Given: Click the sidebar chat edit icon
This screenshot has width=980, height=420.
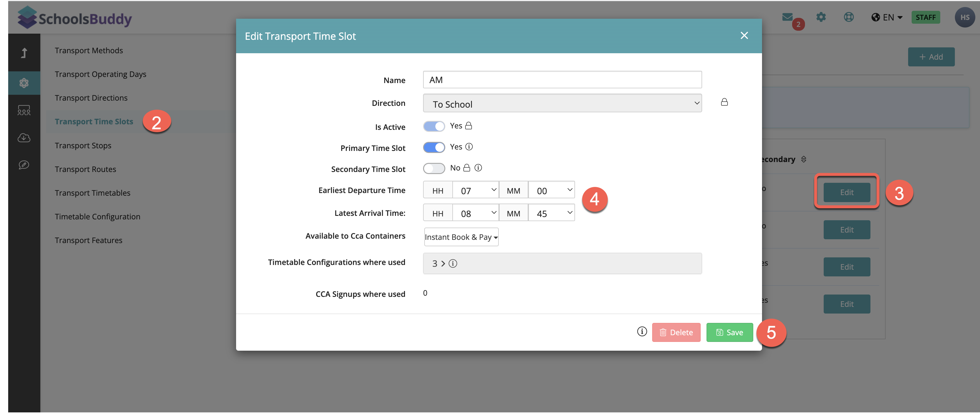Looking at the screenshot, I should 24,165.
